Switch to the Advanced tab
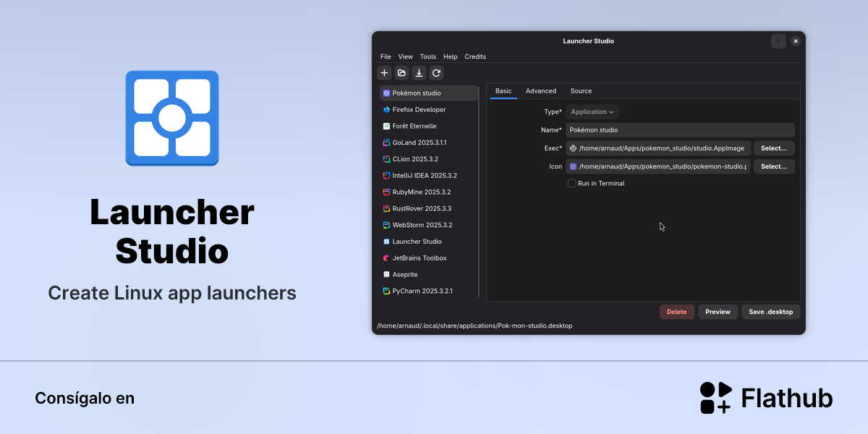The image size is (868, 434). click(541, 91)
